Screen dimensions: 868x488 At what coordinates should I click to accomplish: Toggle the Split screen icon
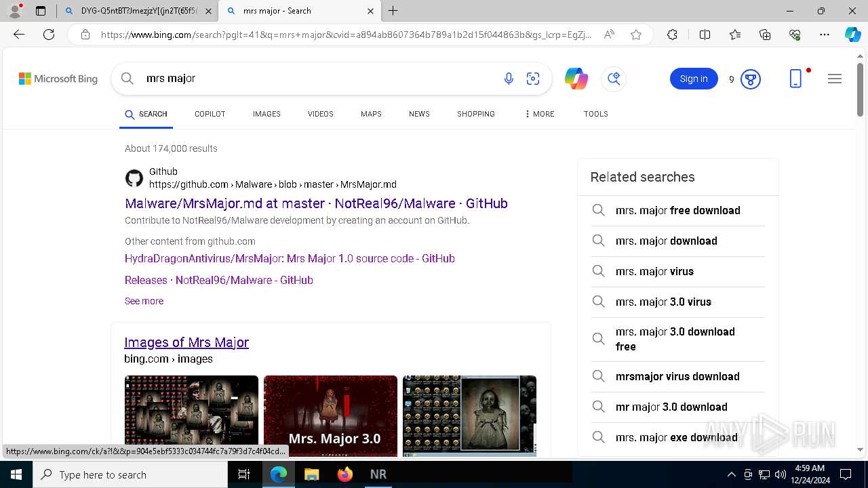pyautogui.click(x=705, y=35)
